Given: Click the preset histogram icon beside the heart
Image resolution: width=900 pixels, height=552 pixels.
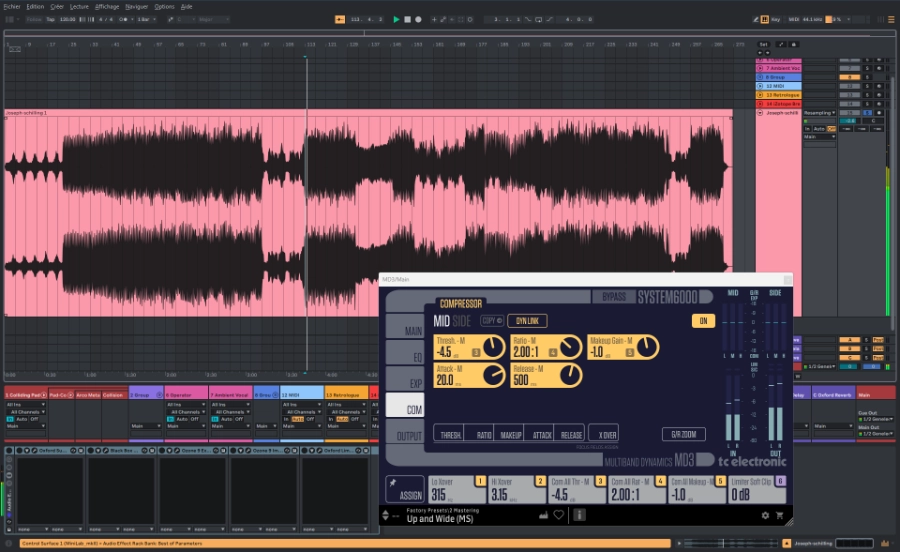Looking at the screenshot, I should (543, 515).
